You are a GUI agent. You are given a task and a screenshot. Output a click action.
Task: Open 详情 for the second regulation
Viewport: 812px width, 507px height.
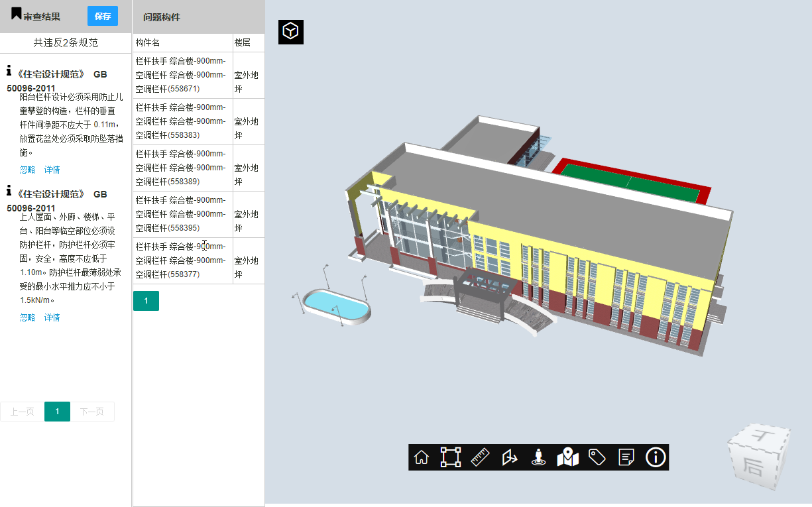[52, 317]
